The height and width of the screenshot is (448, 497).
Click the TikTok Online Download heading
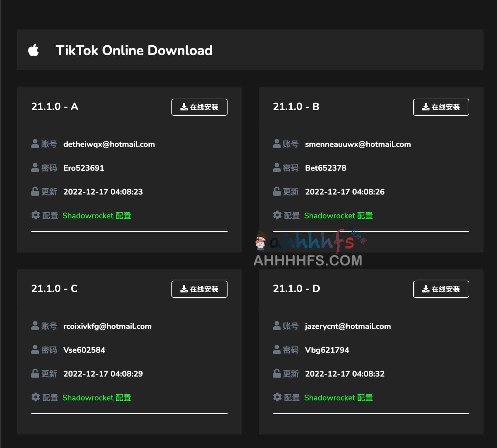(134, 50)
